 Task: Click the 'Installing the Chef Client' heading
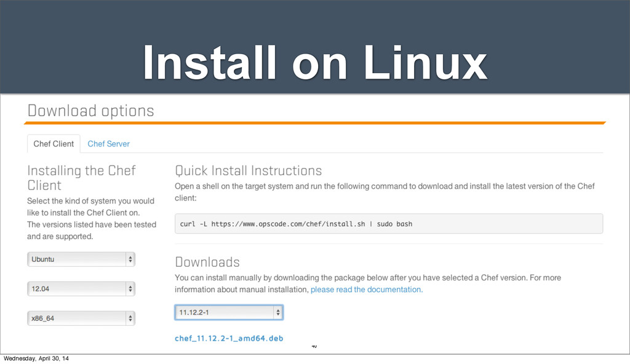click(x=81, y=178)
